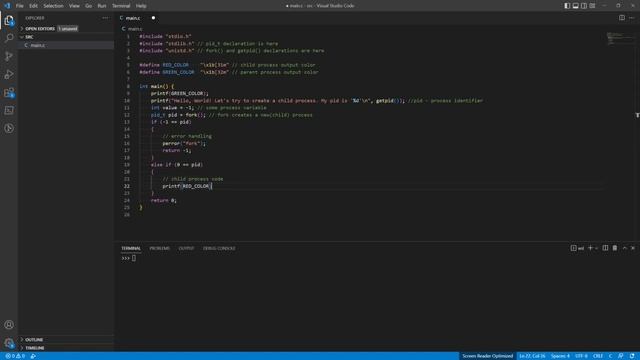Click the Explorer more actions ellipsis

106,18
